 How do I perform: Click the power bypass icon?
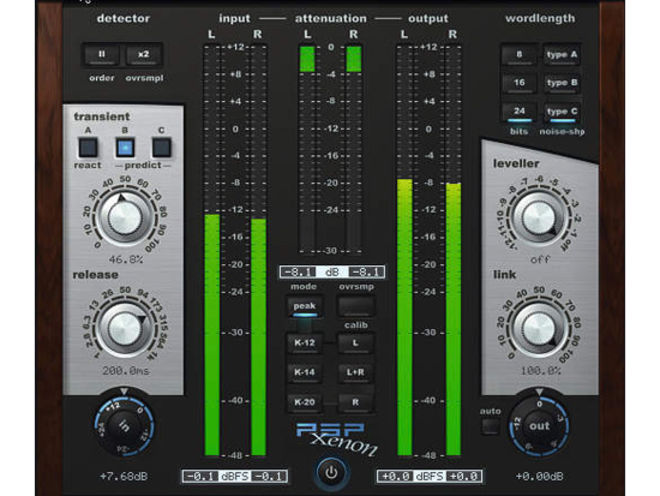331,473
